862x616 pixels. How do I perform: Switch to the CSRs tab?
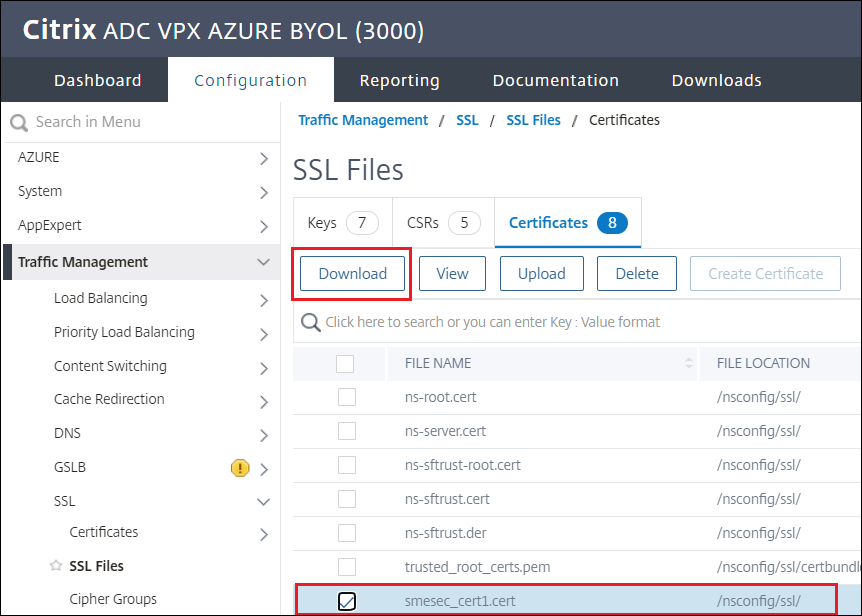444,223
